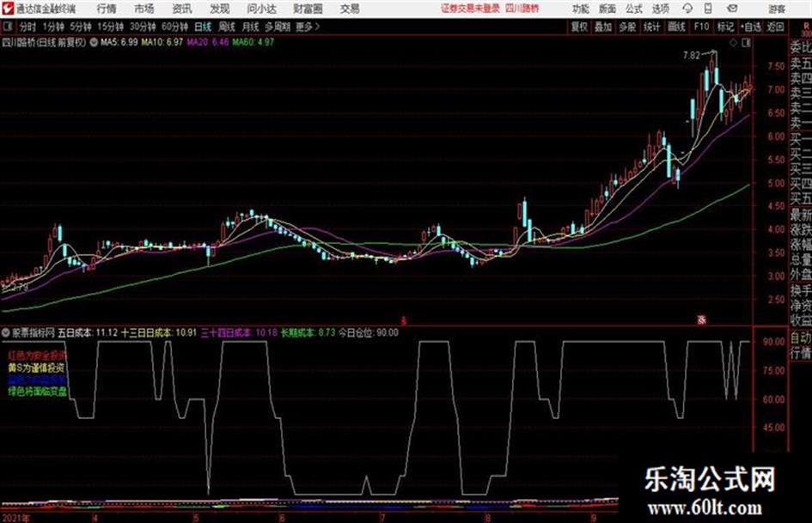
Task: Switch to 60分钟 chart period
Action: coord(175,27)
